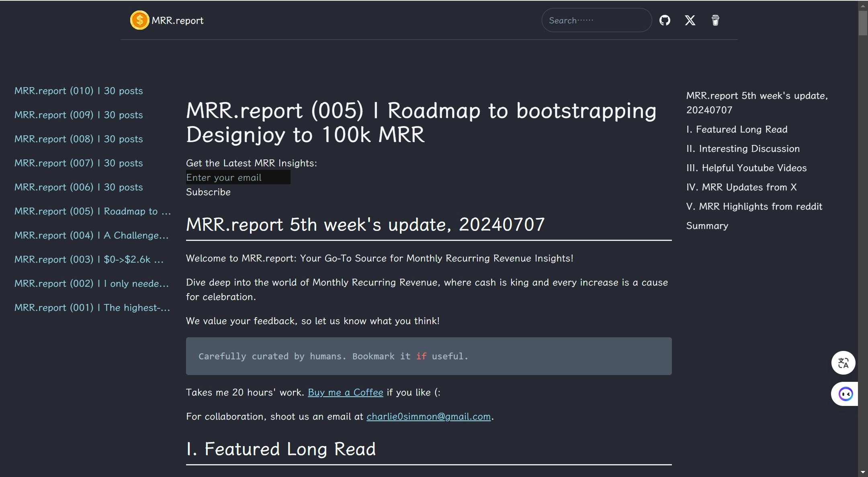Open MRR.report (008) post in sidebar
The width and height of the screenshot is (868, 477).
click(x=79, y=139)
